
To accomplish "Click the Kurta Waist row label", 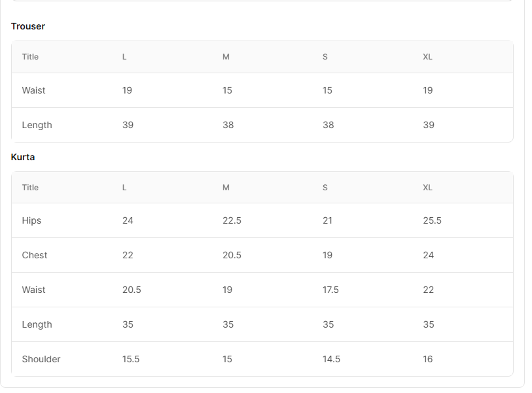I will point(33,290).
